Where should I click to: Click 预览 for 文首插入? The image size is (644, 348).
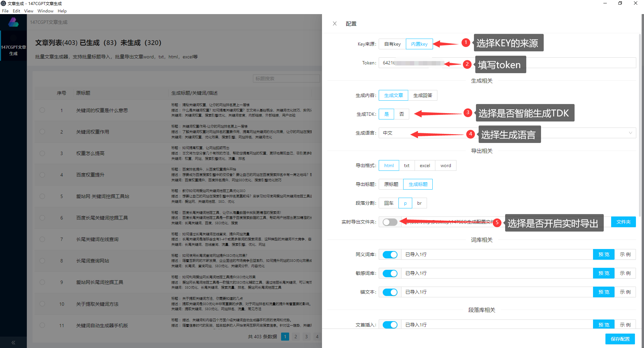pyautogui.click(x=604, y=324)
